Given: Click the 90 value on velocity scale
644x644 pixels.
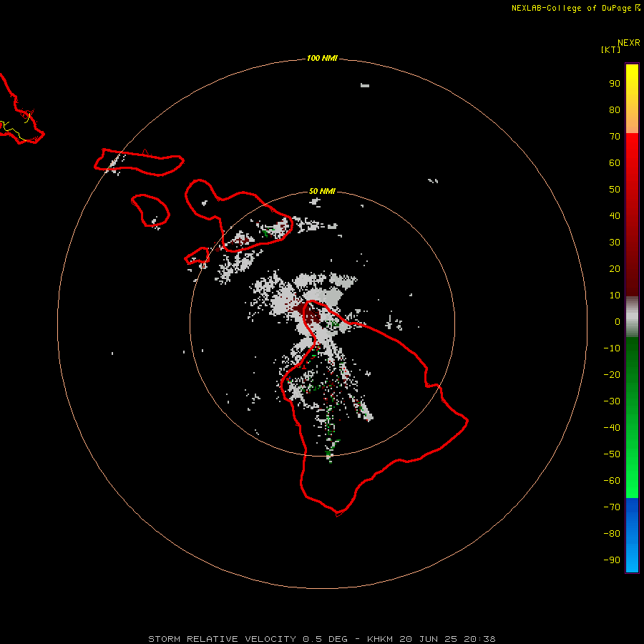Looking at the screenshot, I should 615,84.
